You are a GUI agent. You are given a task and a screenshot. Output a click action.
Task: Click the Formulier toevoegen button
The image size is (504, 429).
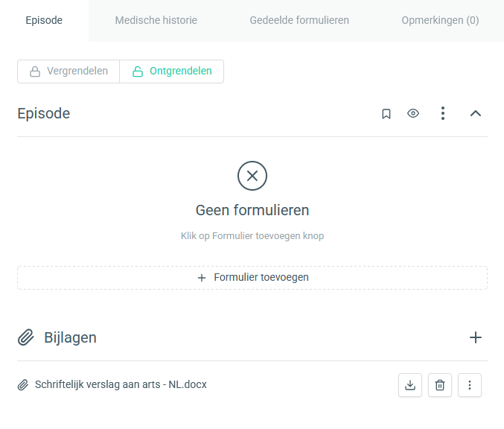click(252, 278)
